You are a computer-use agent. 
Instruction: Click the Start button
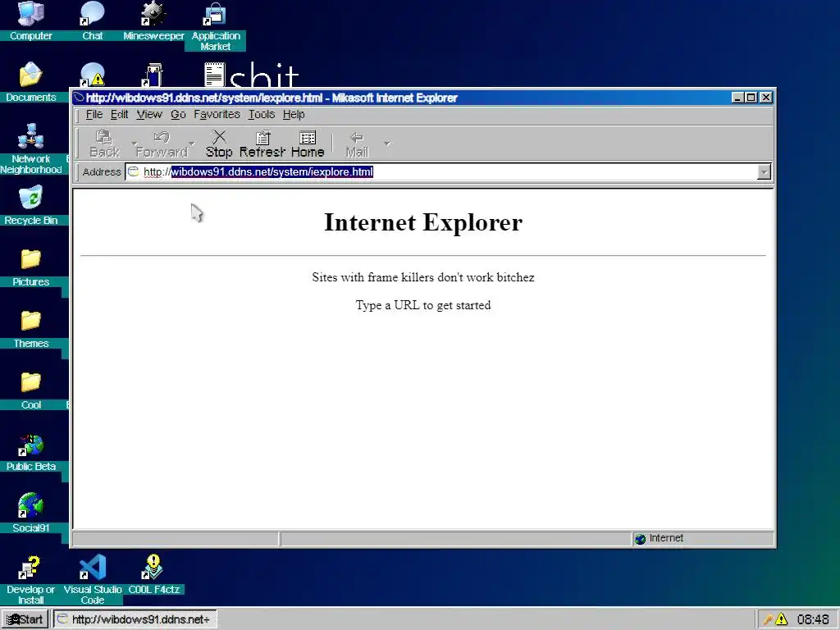[25, 619]
